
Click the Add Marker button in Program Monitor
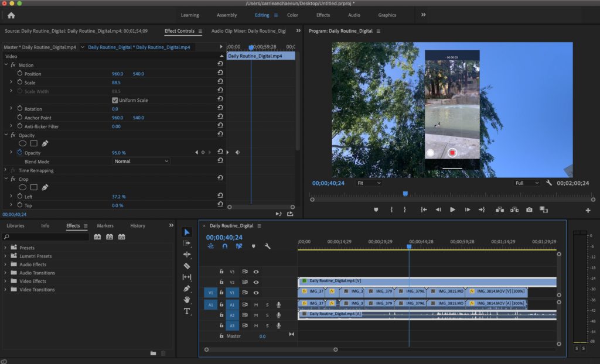point(376,210)
